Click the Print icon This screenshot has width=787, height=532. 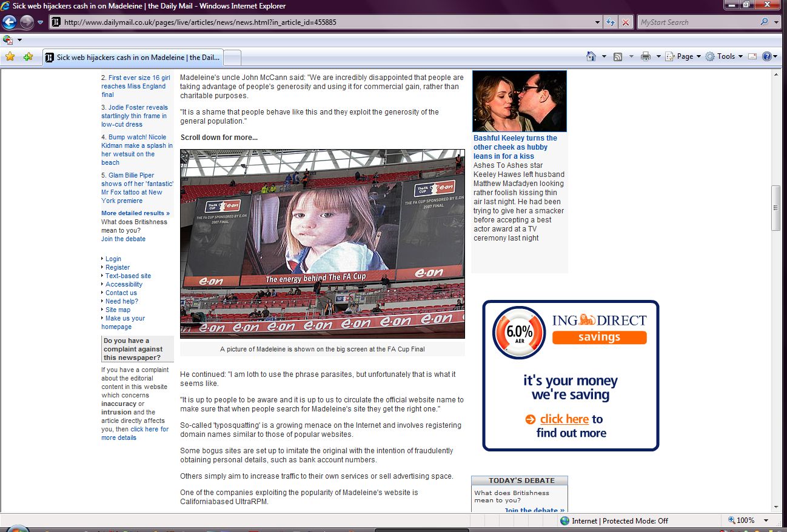[x=646, y=56]
